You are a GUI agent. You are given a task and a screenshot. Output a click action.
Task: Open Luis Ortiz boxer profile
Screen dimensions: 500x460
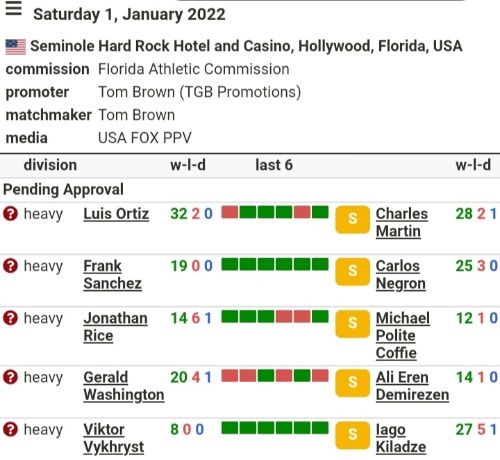[x=116, y=214]
